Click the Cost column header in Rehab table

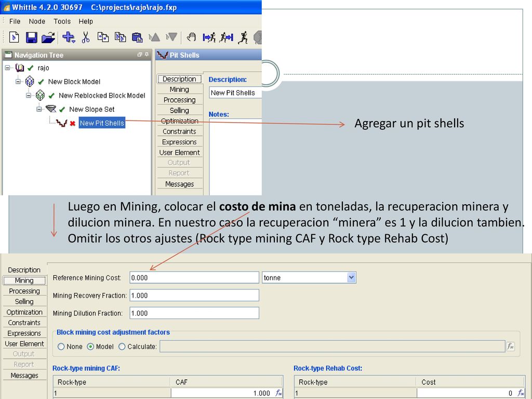coord(471,382)
